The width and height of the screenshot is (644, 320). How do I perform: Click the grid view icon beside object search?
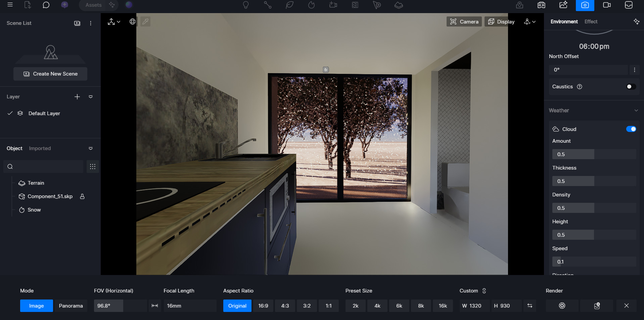click(x=93, y=167)
